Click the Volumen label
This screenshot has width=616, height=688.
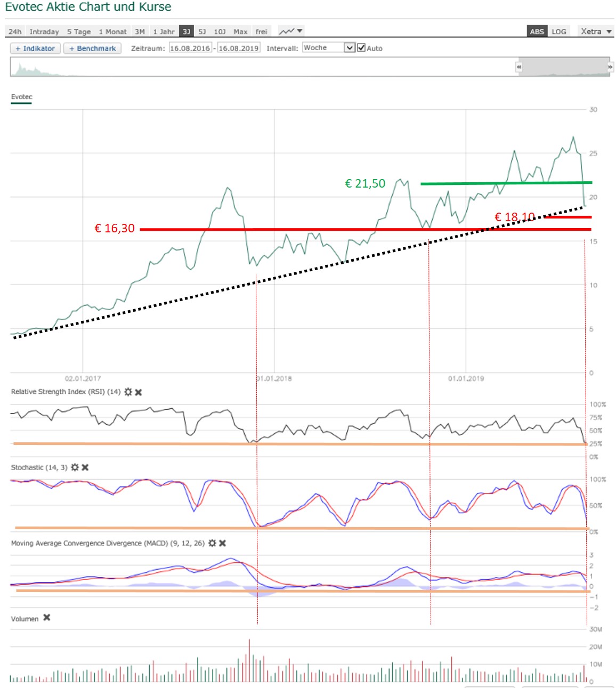tap(25, 619)
